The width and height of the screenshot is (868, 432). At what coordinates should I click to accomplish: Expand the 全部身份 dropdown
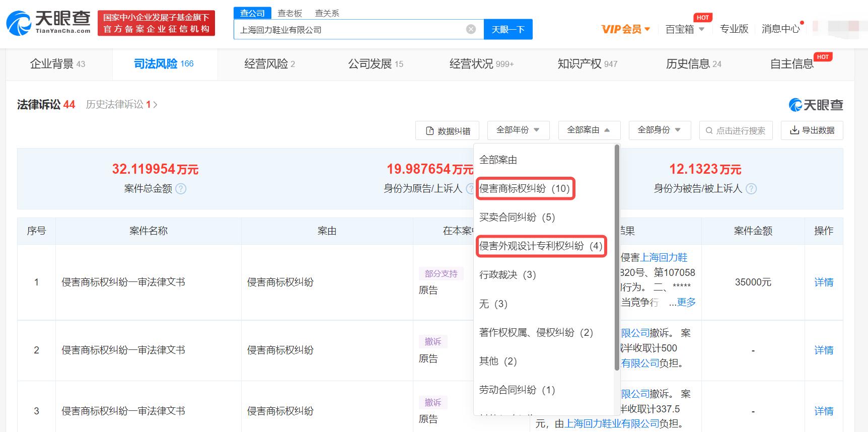(x=660, y=130)
